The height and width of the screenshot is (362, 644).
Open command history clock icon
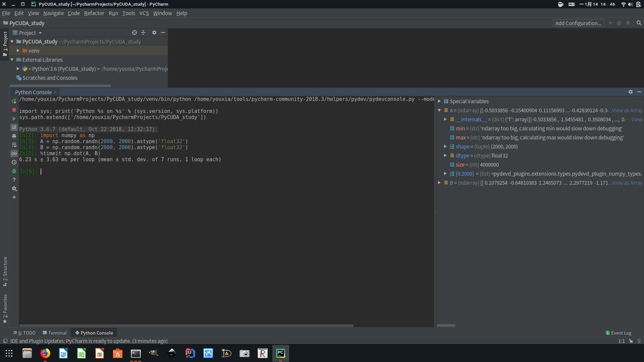(x=14, y=162)
